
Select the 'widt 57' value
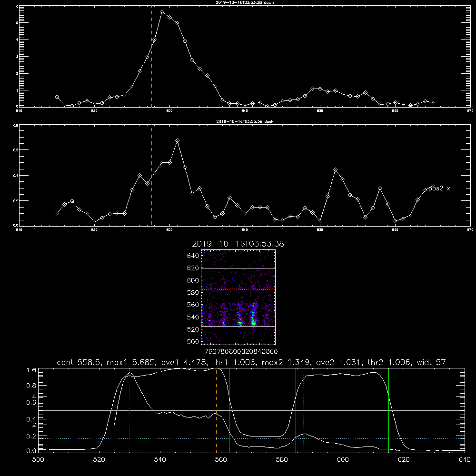click(431, 362)
